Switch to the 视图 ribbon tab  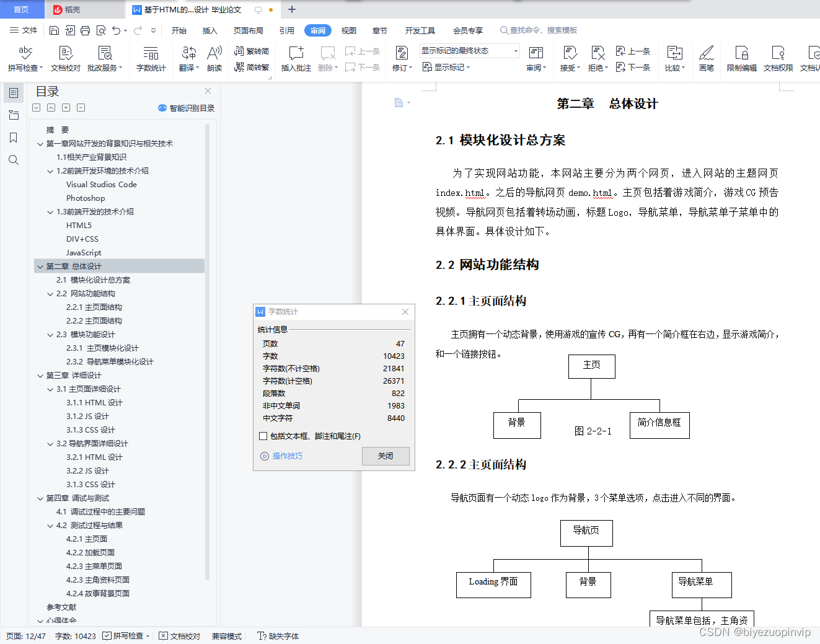point(348,30)
